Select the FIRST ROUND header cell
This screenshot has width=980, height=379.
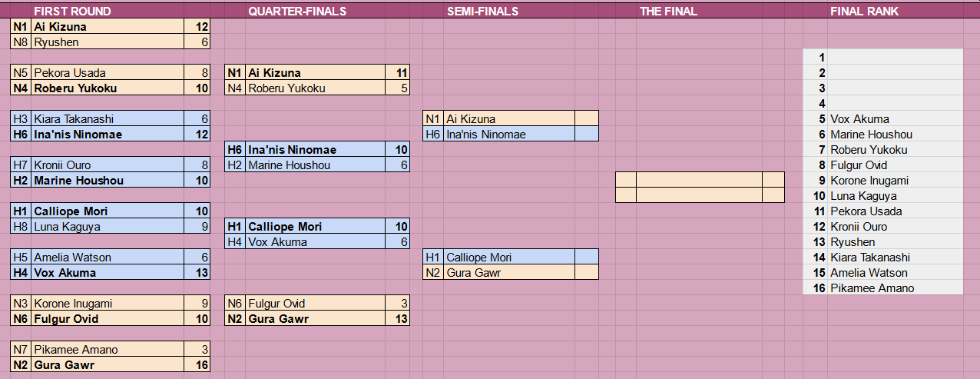click(72, 11)
